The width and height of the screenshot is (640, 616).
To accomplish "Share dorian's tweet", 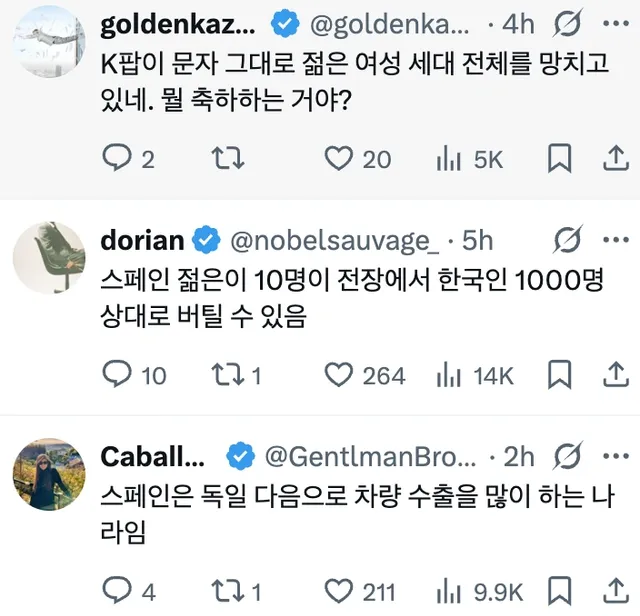I will click(x=612, y=375).
